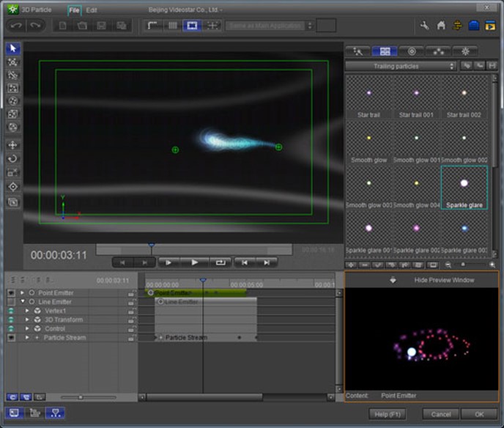Open the Edit menu
The width and height of the screenshot is (504, 428).
92,10
